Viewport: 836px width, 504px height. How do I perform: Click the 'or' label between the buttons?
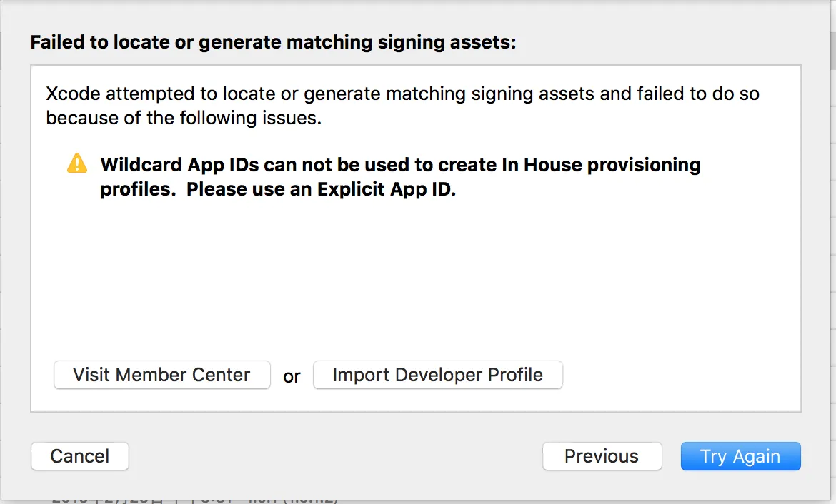click(292, 376)
